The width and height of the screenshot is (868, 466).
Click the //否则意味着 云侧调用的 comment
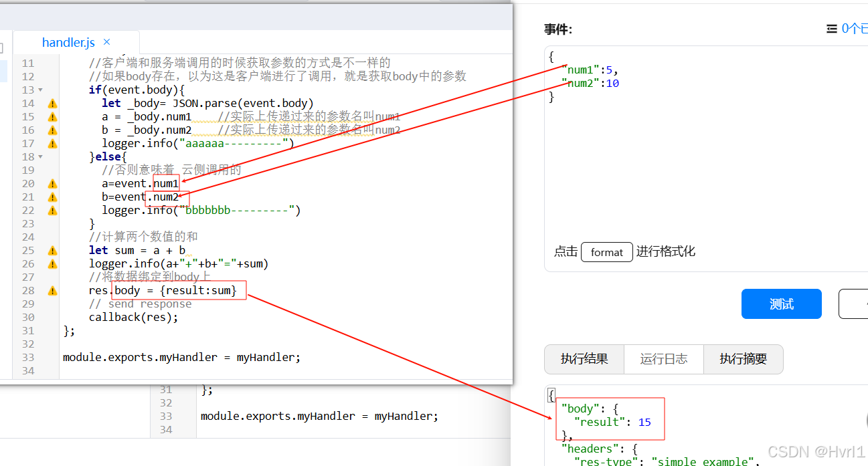pos(171,170)
